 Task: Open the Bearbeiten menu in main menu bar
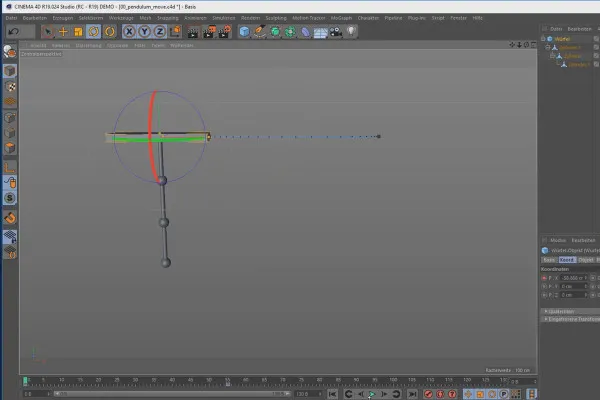click(x=34, y=18)
